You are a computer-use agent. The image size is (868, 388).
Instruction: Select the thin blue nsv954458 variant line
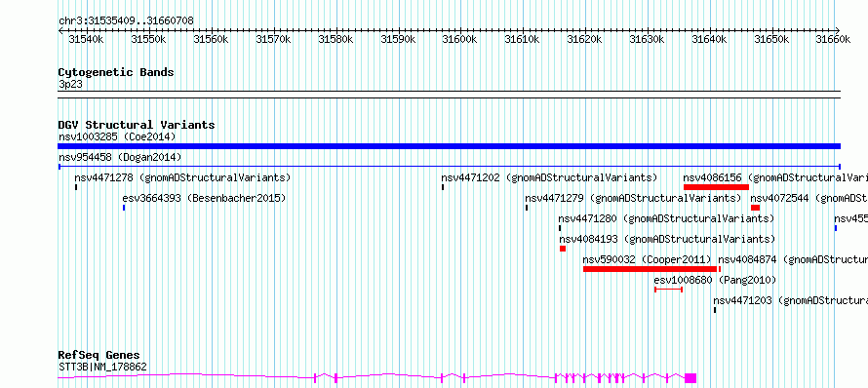[449, 166]
